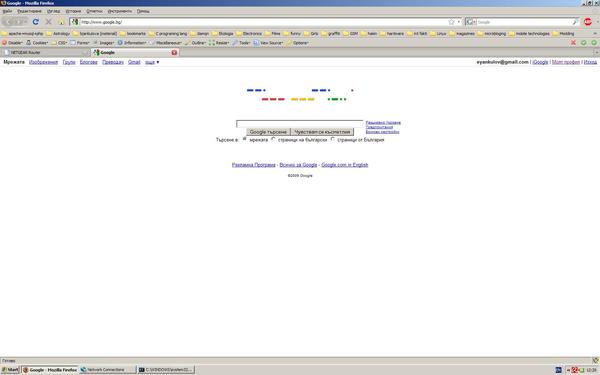Reload the page with the blue refresh icon
Image resolution: width=600 pixels, height=375 pixels.
pos(36,22)
